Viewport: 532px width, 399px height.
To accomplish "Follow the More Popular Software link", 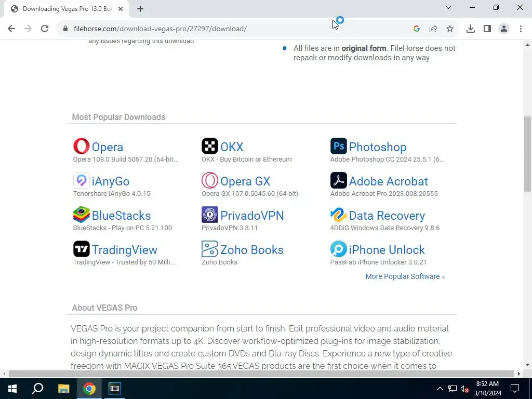I will click(405, 276).
